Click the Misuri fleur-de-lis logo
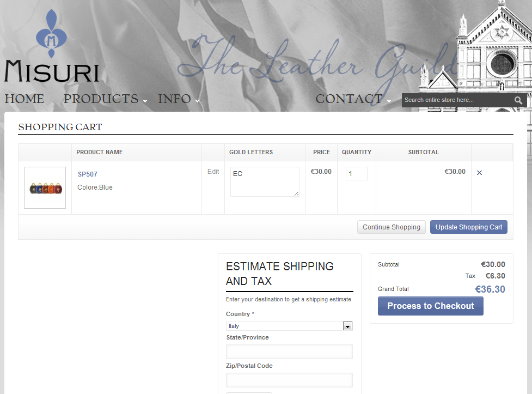This screenshot has width=532, height=394. tap(51, 33)
